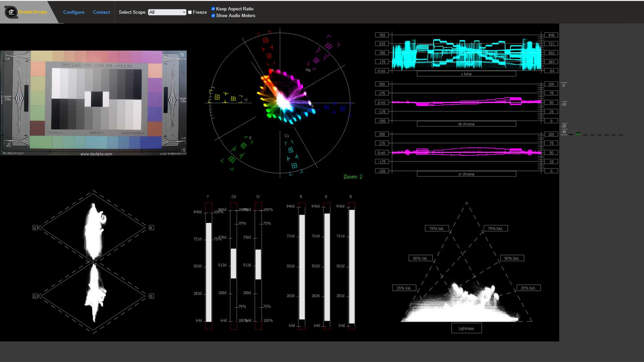Viewport: 644px width, 362px height.
Task: Click the 75% Sat. label
Action: [x=495, y=229]
